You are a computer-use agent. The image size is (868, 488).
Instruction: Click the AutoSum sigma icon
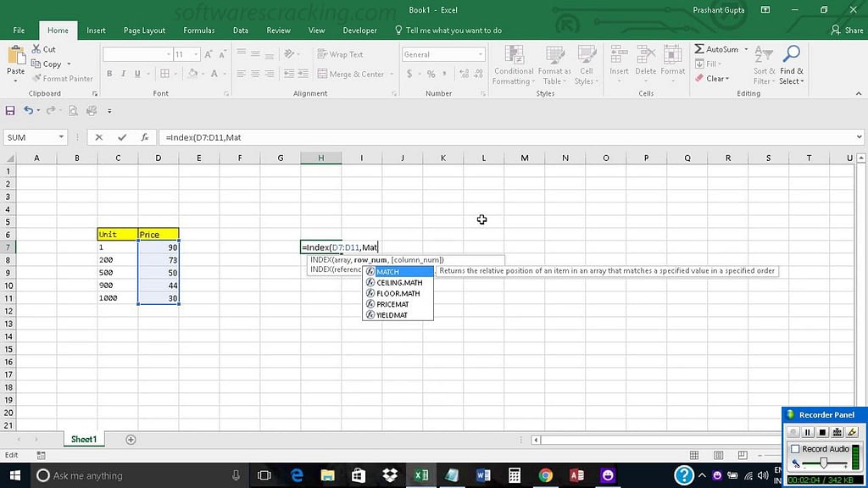click(x=699, y=49)
